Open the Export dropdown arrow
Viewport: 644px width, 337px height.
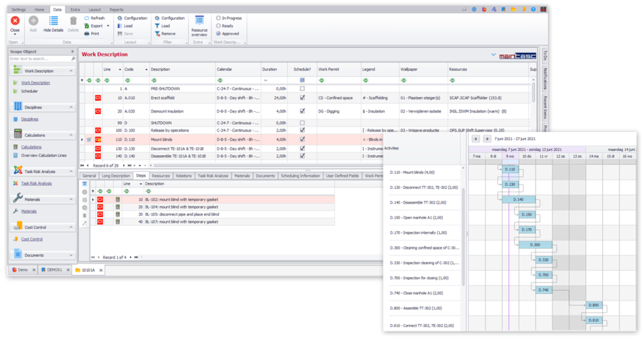(108, 26)
